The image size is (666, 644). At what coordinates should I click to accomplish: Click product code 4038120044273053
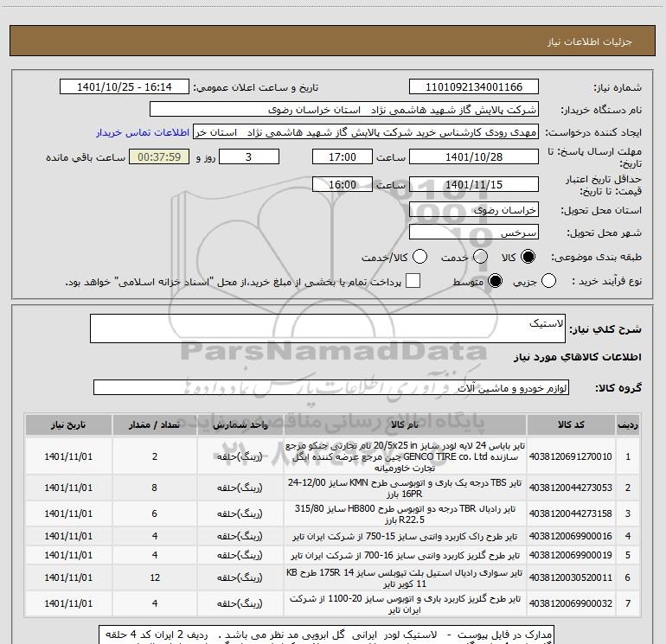(x=571, y=488)
